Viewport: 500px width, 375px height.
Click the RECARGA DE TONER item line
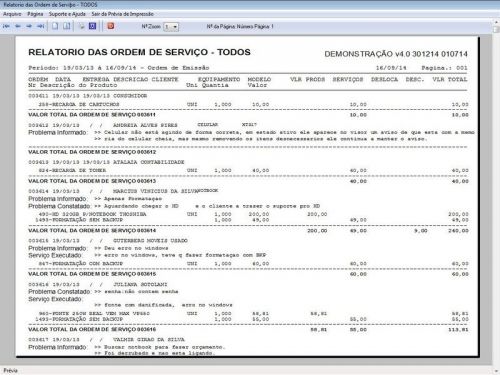[253, 170]
